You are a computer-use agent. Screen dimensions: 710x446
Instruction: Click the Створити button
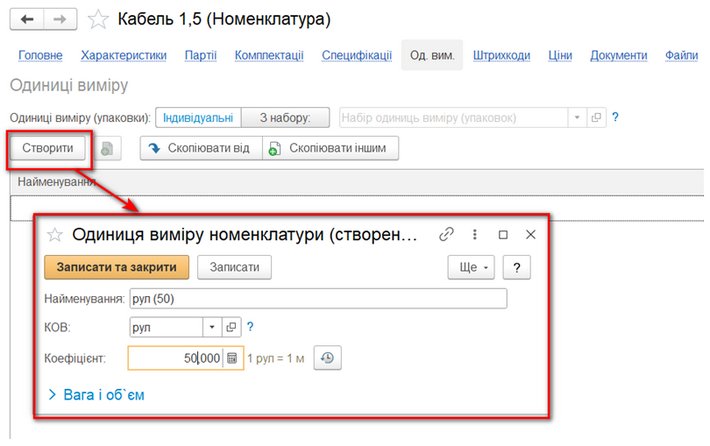tap(47, 148)
